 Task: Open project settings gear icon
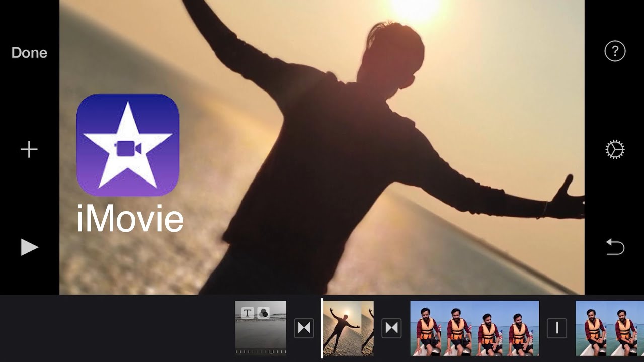point(615,150)
